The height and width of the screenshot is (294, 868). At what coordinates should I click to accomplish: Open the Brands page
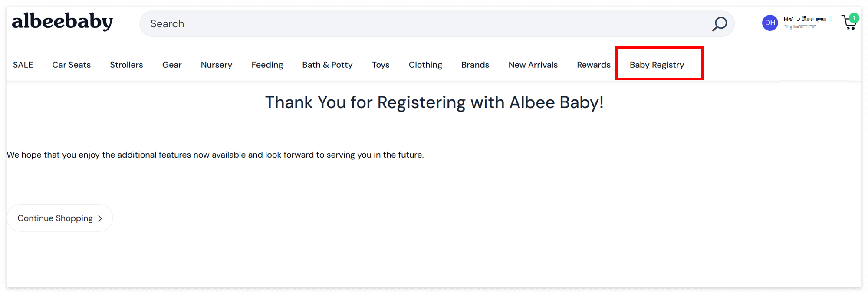tap(475, 65)
